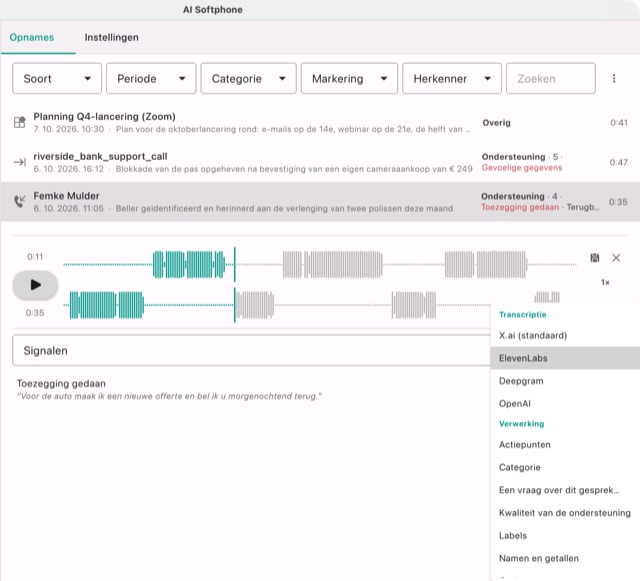The image size is (640, 581).
Task: Click the red Toezegging gedaan marker in list
Action: 520,207
